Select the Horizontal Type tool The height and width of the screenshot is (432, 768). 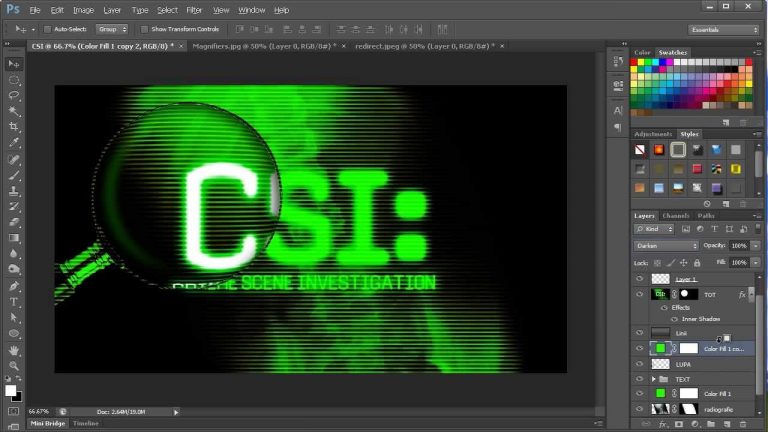pyautogui.click(x=14, y=302)
